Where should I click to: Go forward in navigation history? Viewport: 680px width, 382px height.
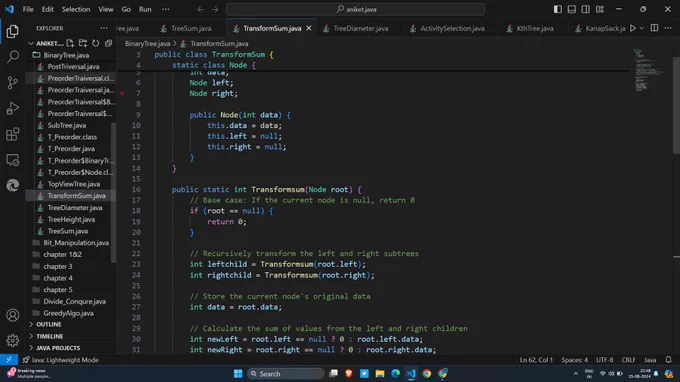tap(215, 9)
